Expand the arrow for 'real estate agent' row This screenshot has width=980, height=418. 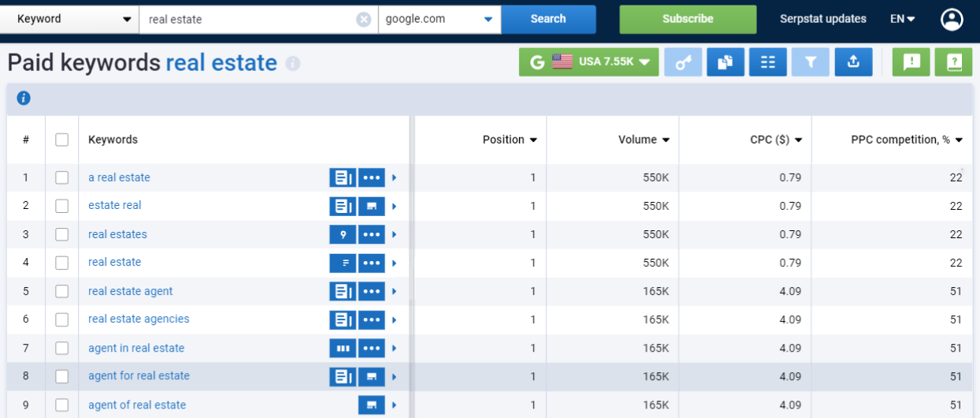point(394,291)
